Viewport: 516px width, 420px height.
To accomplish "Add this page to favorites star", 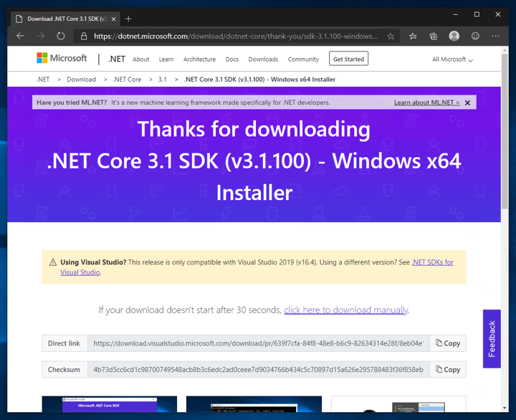I will (x=391, y=37).
